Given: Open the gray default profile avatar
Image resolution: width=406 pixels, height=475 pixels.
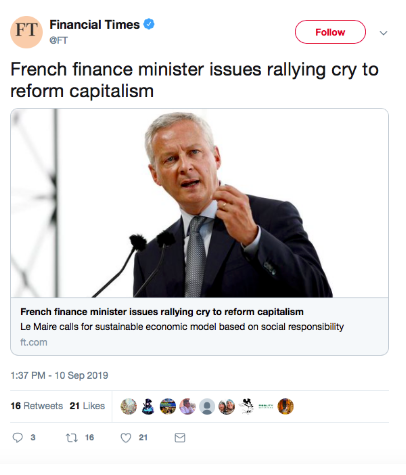Looking at the screenshot, I should 207,406.
